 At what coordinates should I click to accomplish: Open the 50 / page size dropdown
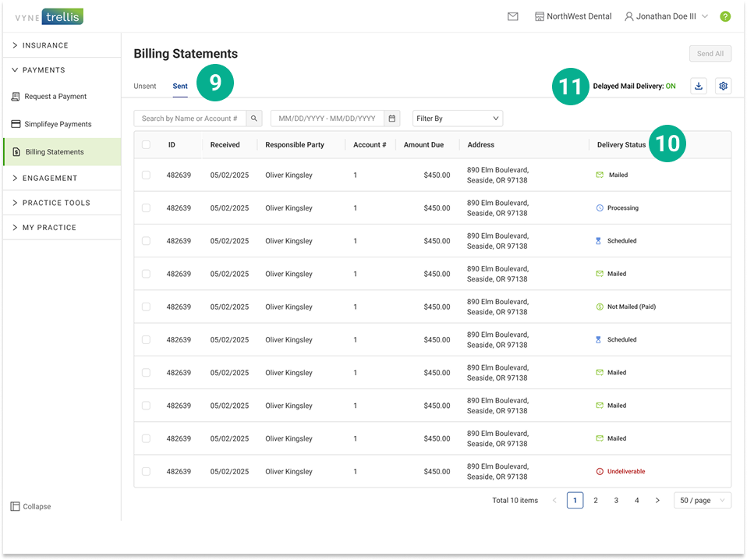pos(703,500)
